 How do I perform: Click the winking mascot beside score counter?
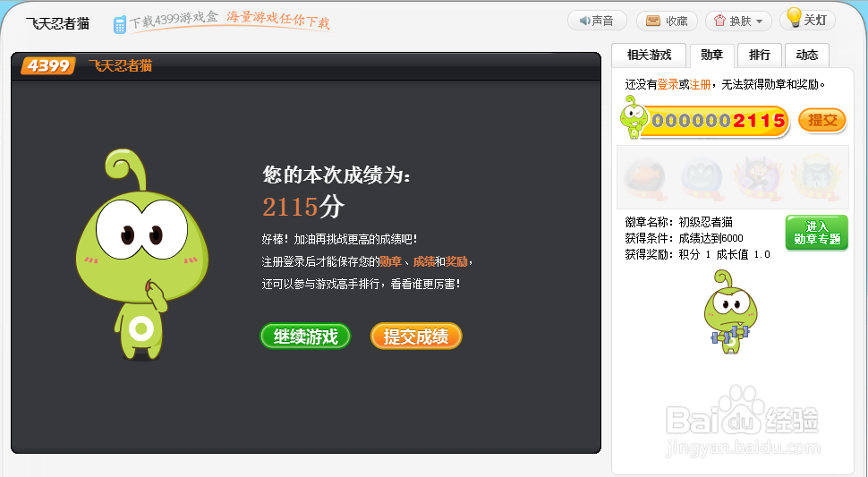pos(633,116)
